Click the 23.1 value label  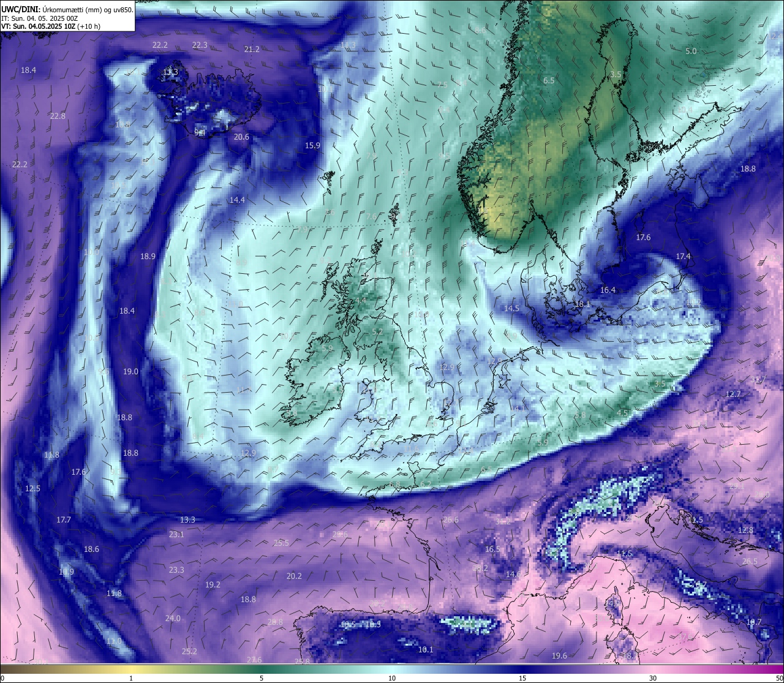point(176,534)
